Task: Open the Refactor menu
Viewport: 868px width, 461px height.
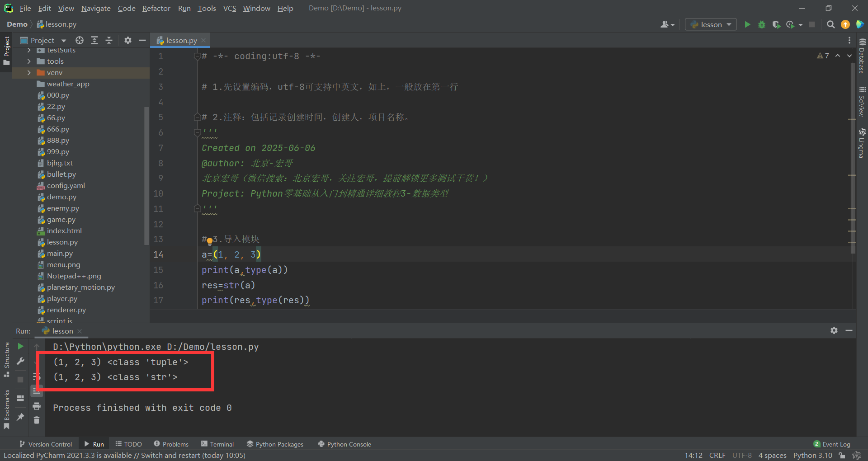Action: pos(156,8)
